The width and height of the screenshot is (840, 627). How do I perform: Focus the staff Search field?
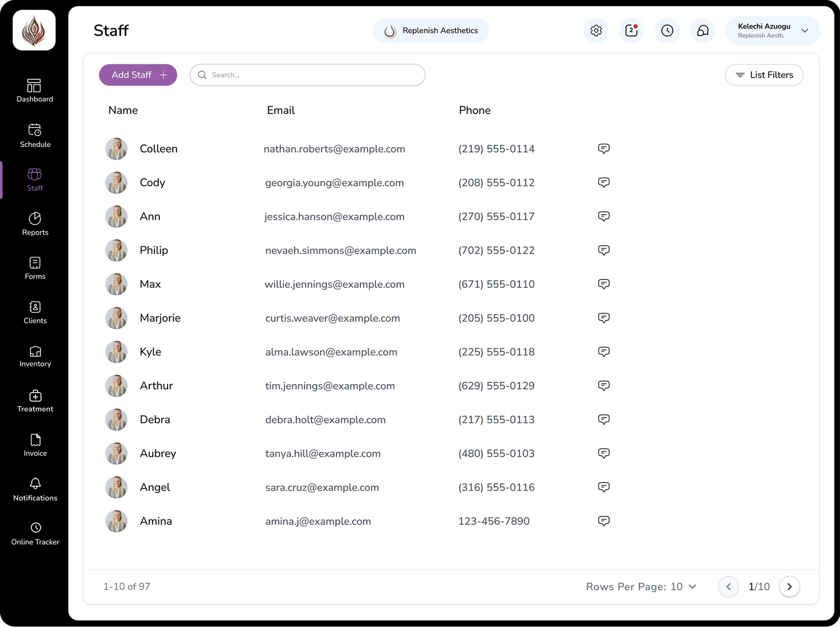[307, 75]
